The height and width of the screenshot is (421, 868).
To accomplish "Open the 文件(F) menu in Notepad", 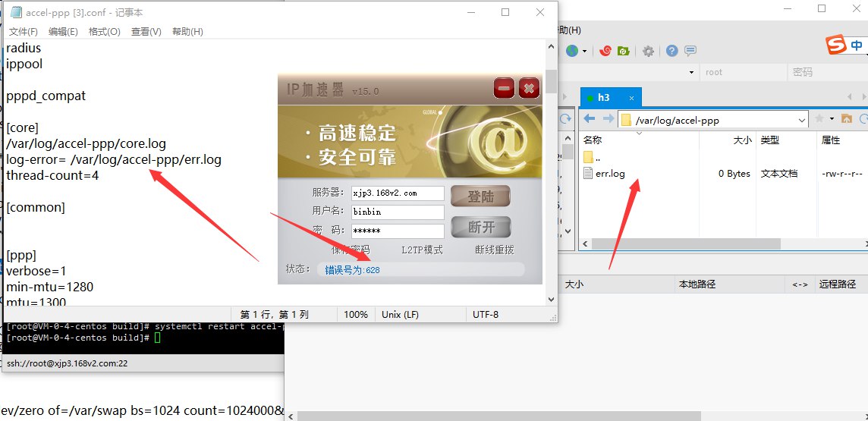I will (24, 32).
